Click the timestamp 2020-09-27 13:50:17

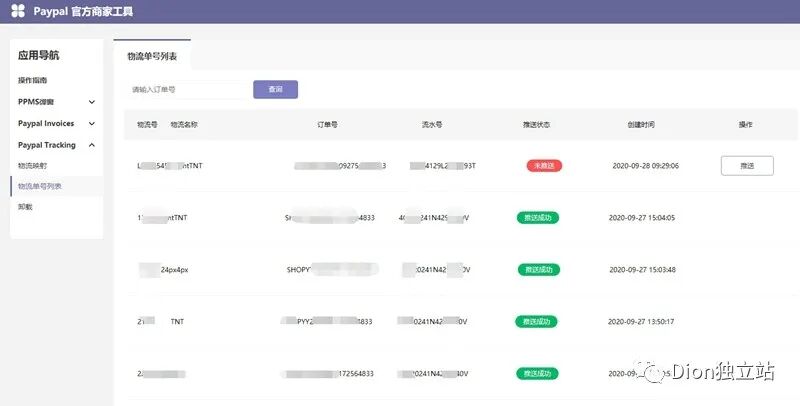pyautogui.click(x=641, y=321)
